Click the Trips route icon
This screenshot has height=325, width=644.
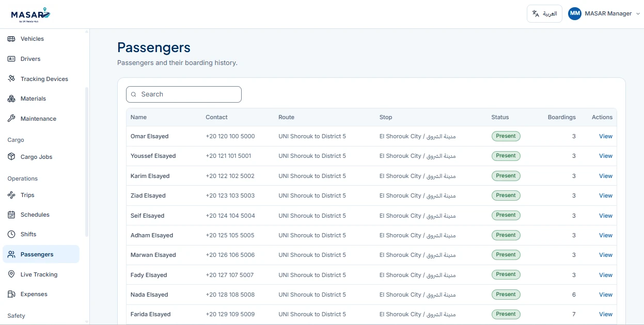(11, 195)
